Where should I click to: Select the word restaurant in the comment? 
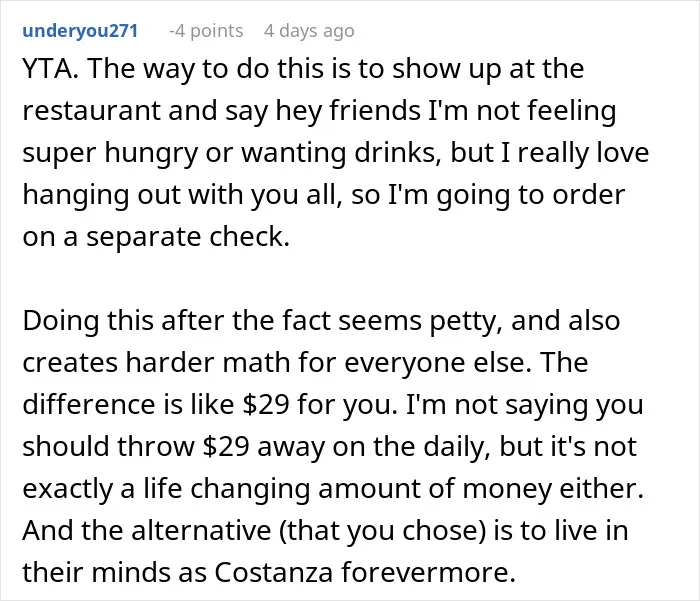click(x=91, y=110)
